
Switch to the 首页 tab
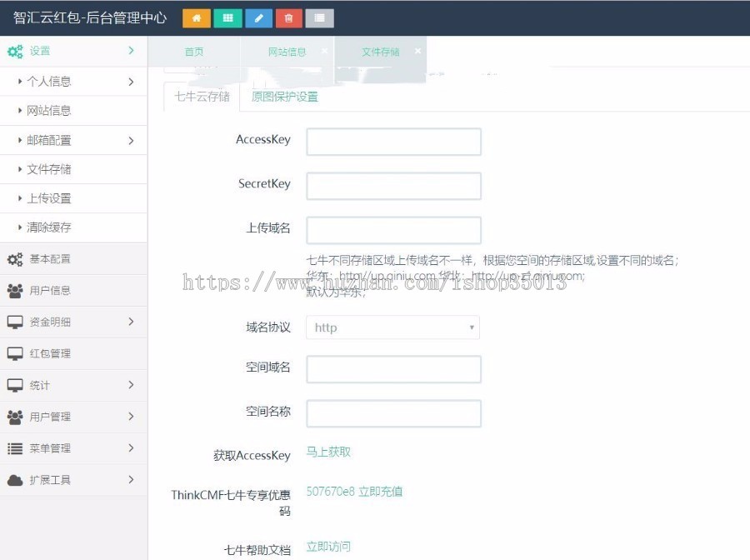coord(193,51)
